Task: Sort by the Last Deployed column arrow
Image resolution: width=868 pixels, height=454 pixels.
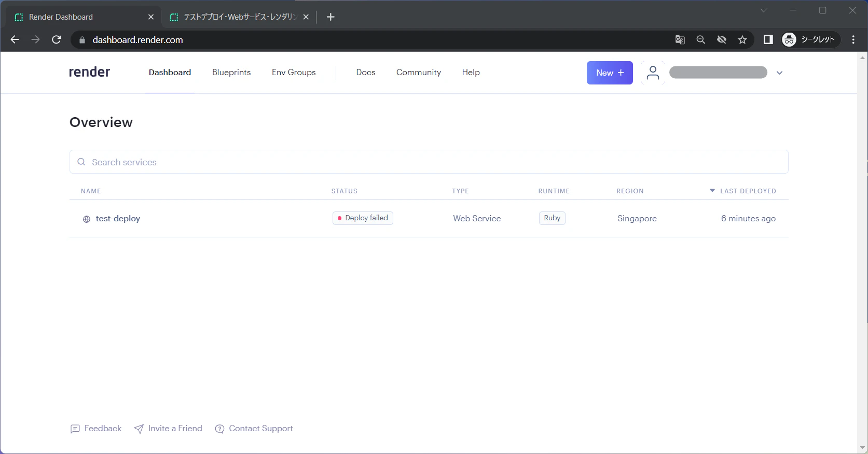Action: click(x=712, y=191)
